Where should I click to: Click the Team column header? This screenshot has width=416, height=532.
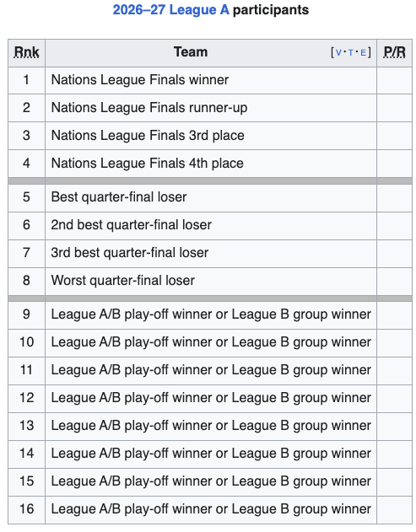[x=191, y=52]
